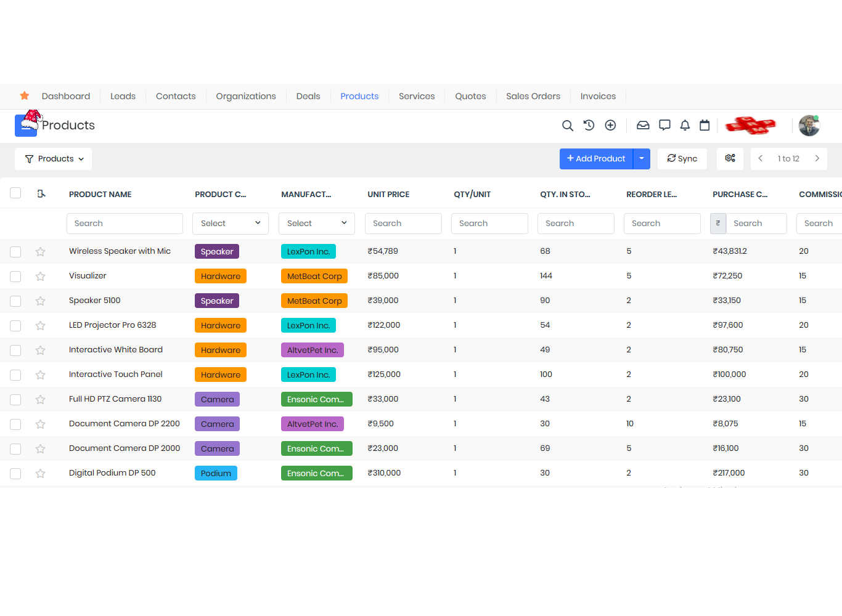This screenshot has width=842, height=616.
Task: Click the Sync button
Action: [682, 158]
